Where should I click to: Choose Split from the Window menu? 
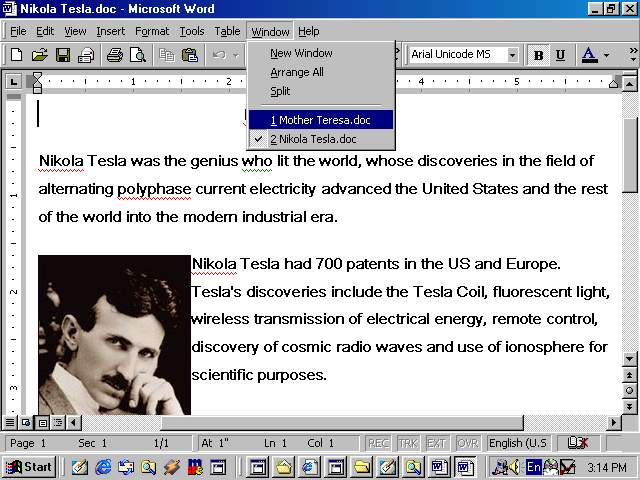pos(321,91)
